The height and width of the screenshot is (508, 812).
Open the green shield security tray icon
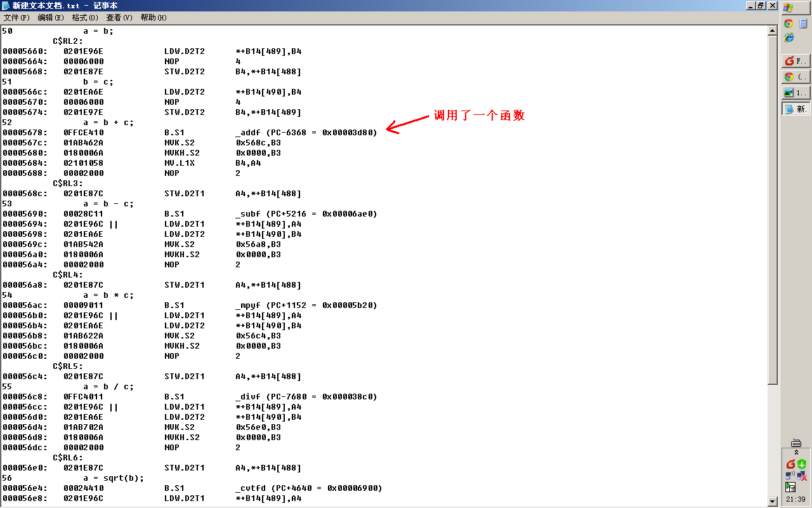(802, 464)
